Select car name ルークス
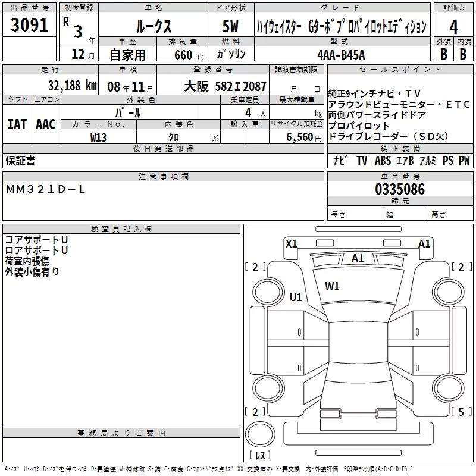The height and width of the screenshot is (476, 476). click(154, 26)
